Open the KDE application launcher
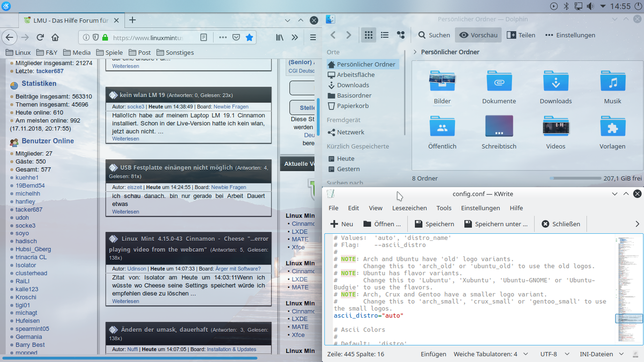The image size is (644, 362). (x=7, y=6)
